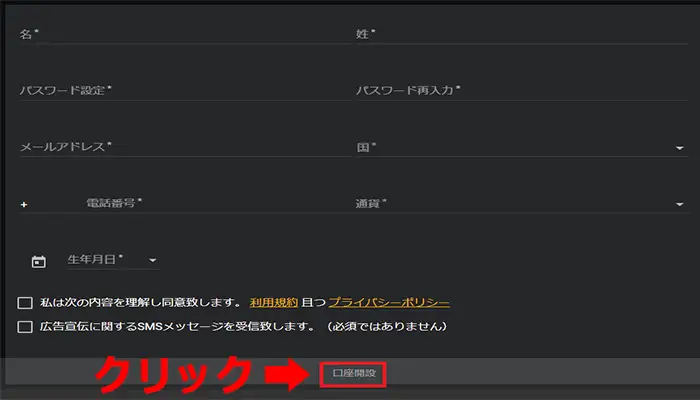Open the 利用規約 link
Viewport: 700px width, 400px height.
[274, 303]
